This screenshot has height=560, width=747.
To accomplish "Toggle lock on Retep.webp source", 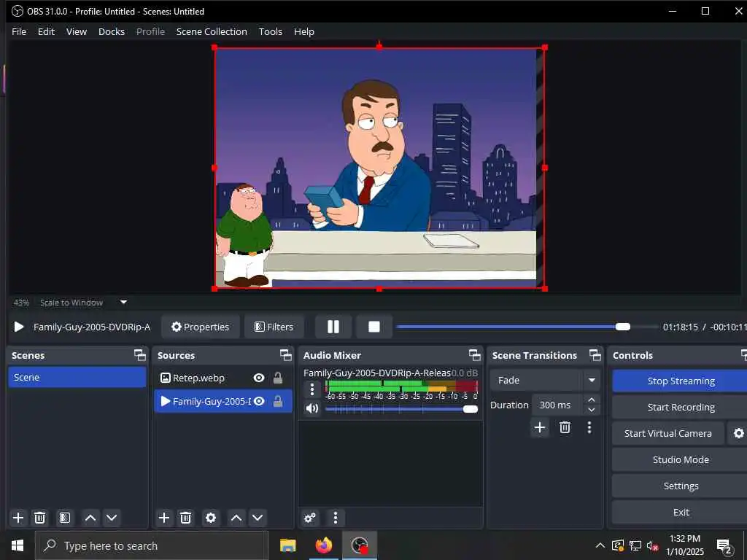I will 278,378.
